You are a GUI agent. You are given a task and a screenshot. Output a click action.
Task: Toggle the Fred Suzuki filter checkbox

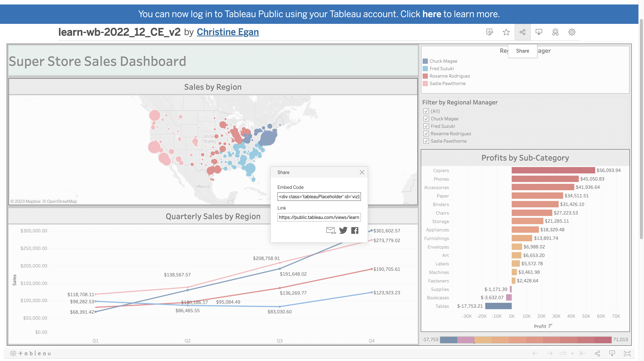[426, 126]
